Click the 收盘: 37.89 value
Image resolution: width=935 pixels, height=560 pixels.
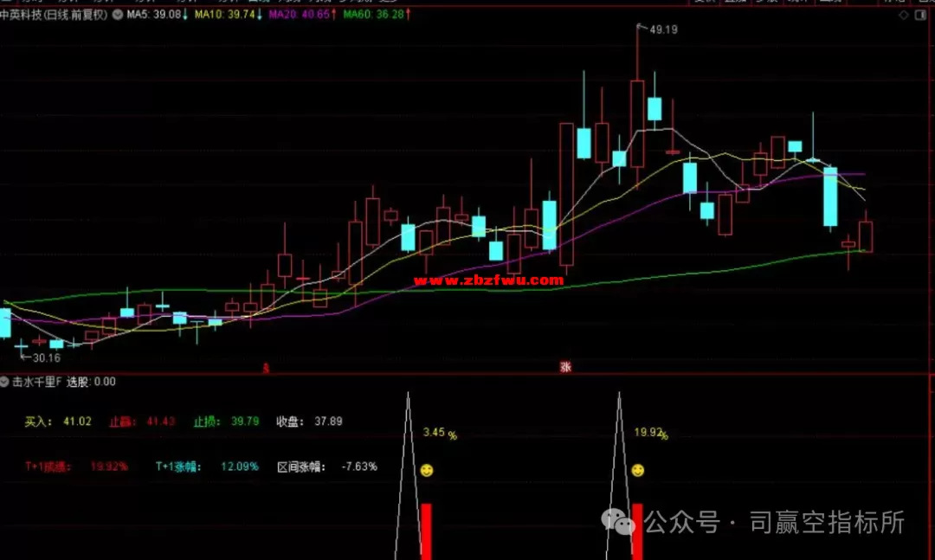(309, 422)
